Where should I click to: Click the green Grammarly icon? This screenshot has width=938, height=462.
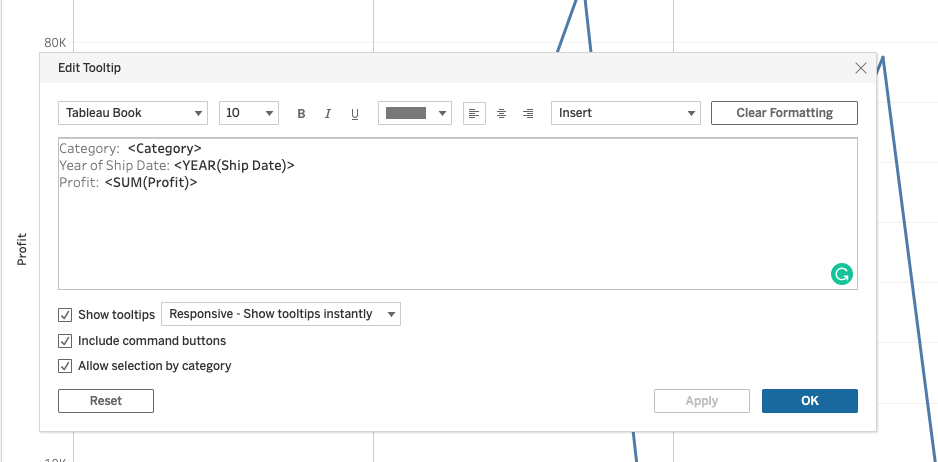coord(842,274)
